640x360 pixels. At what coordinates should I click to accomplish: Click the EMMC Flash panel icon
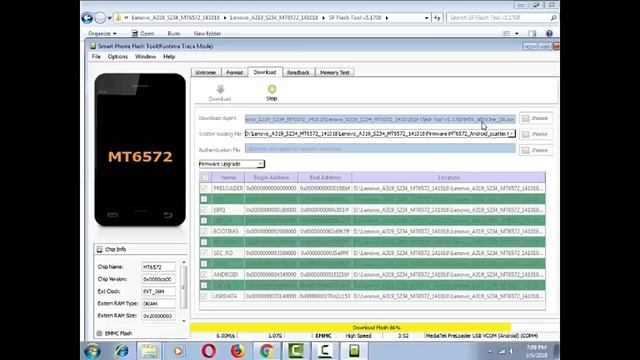click(100, 333)
